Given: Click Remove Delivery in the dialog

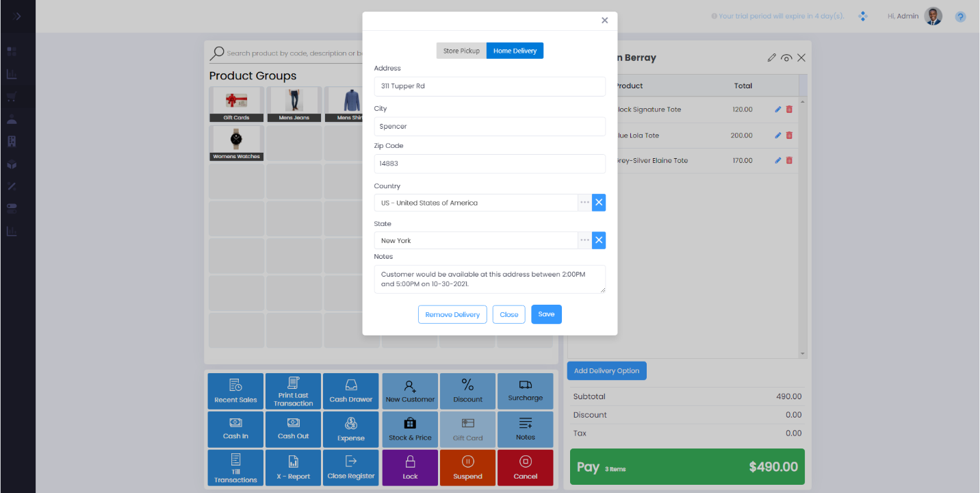Looking at the screenshot, I should [452, 314].
